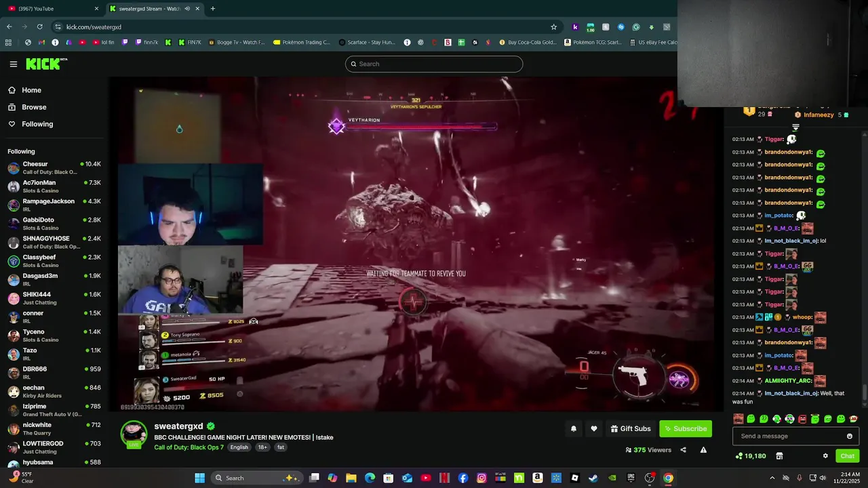Open the Kick hamburger sidebar menu
The height and width of the screenshot is (488, 868).
[x=13, y=64]
